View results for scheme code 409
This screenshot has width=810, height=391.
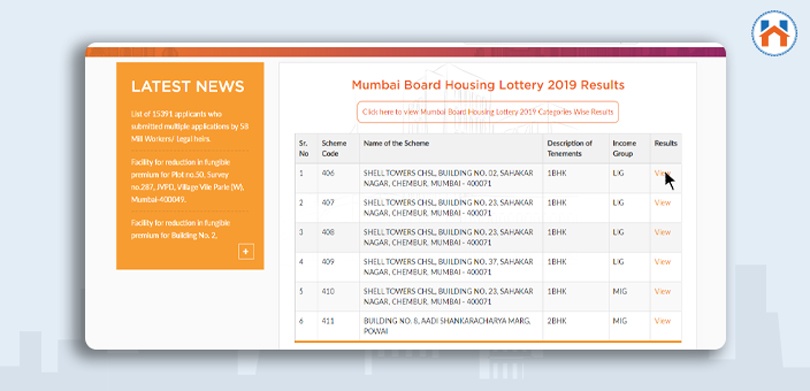tap(662, 262)
